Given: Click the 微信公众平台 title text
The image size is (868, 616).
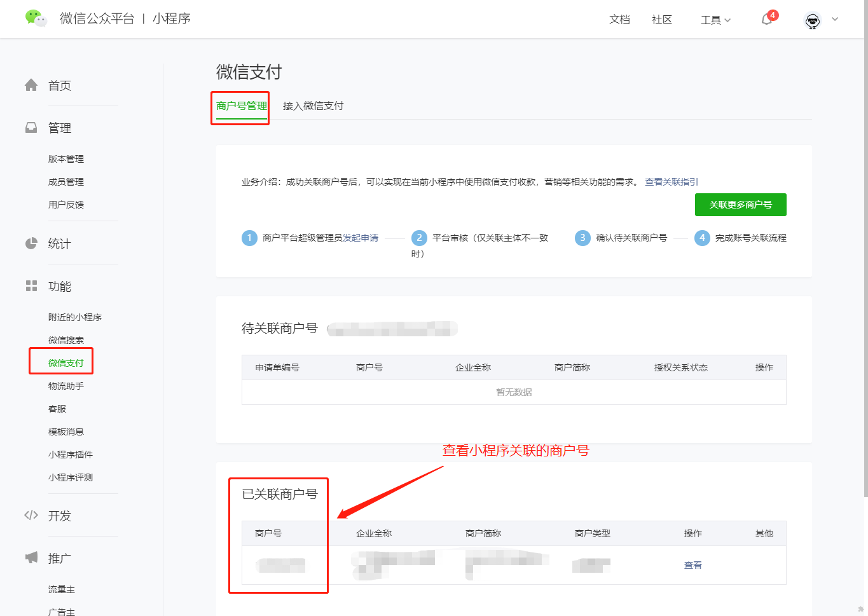Looking at the screenshot, I should pos(97,18).
